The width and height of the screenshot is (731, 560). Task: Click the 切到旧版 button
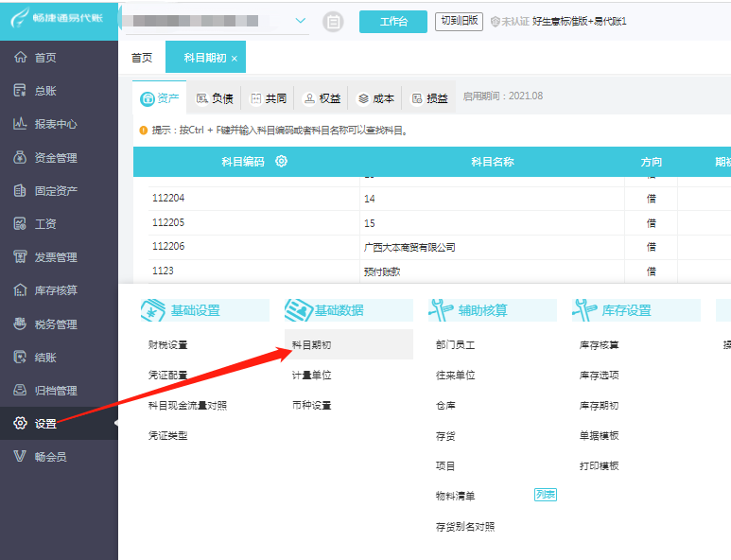click(x=459, y=21)
